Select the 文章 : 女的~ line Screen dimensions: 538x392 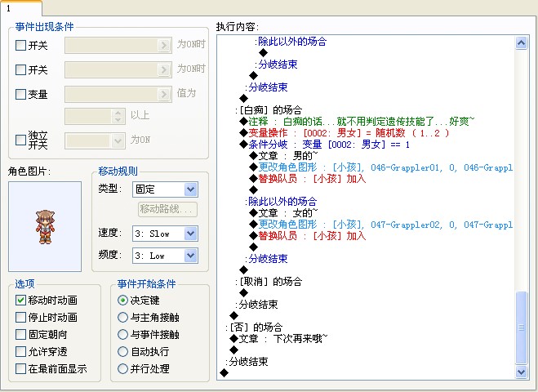283,213
